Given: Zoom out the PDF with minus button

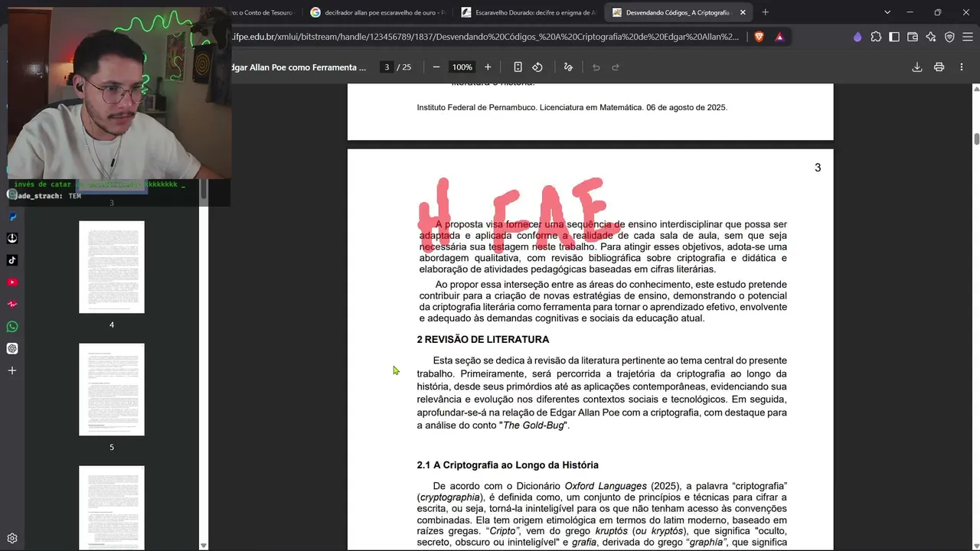Looking at the screenshot, I should click(436, 67).
